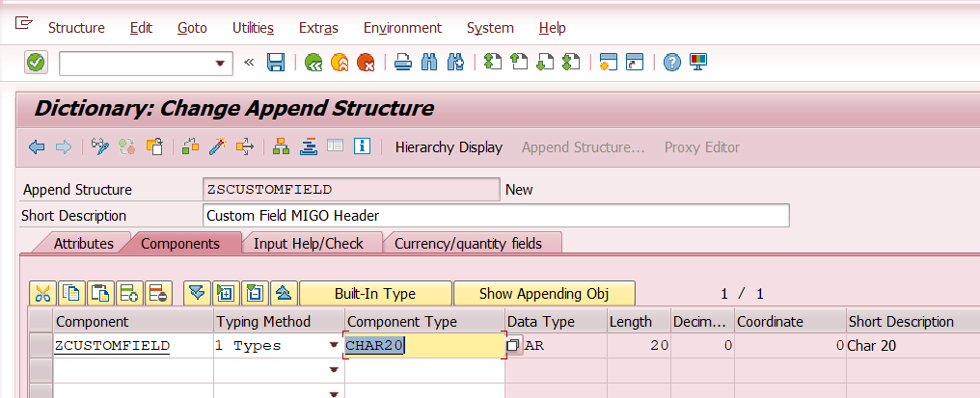The image size is (980, 398).
Task: Click the Find binoculars icon
Action: 429,63
